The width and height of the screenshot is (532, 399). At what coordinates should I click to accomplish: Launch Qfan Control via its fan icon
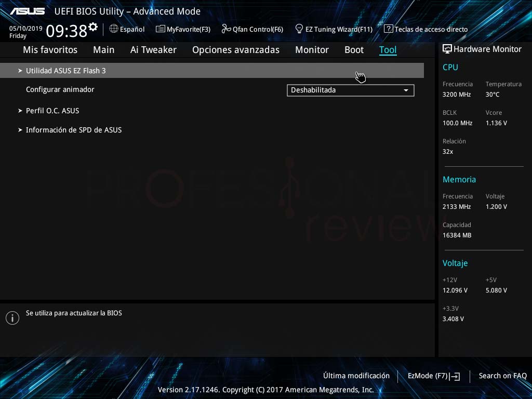225,29
